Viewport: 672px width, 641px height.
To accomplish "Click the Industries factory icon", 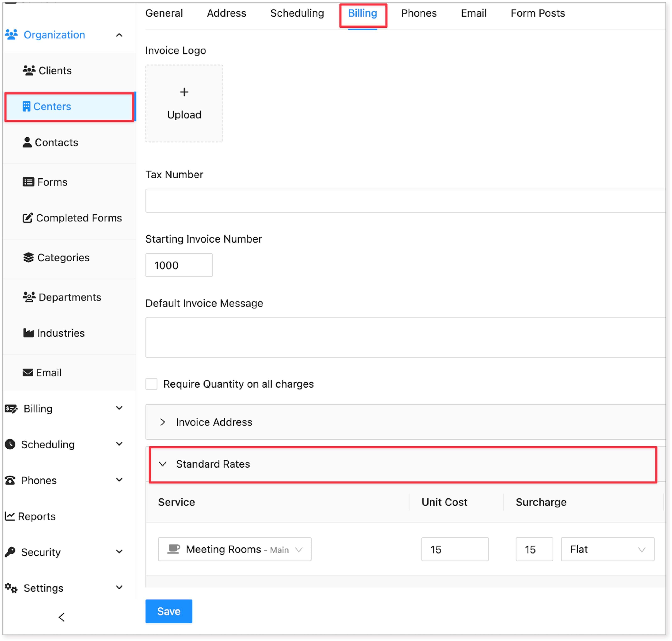I will click(28, 333).
